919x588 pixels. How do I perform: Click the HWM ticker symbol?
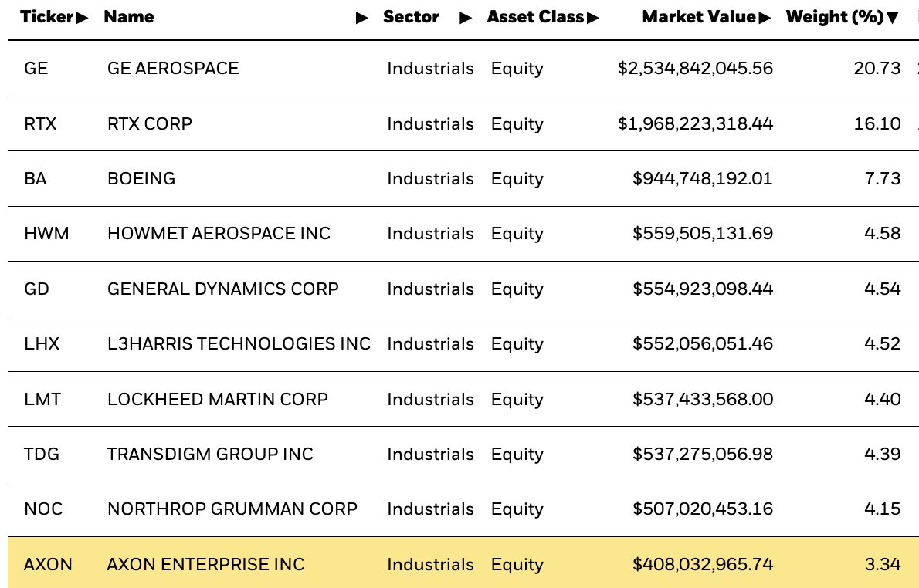click(x=47, y=234)
